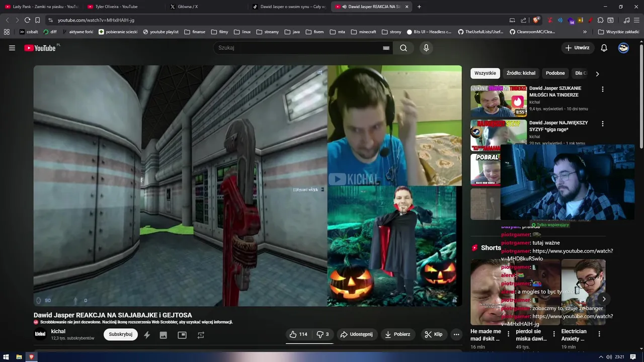The height and width of the screenshot is (362, 644).
Task: Open the on-screen keyboard icon in search box
Action: 386,48
